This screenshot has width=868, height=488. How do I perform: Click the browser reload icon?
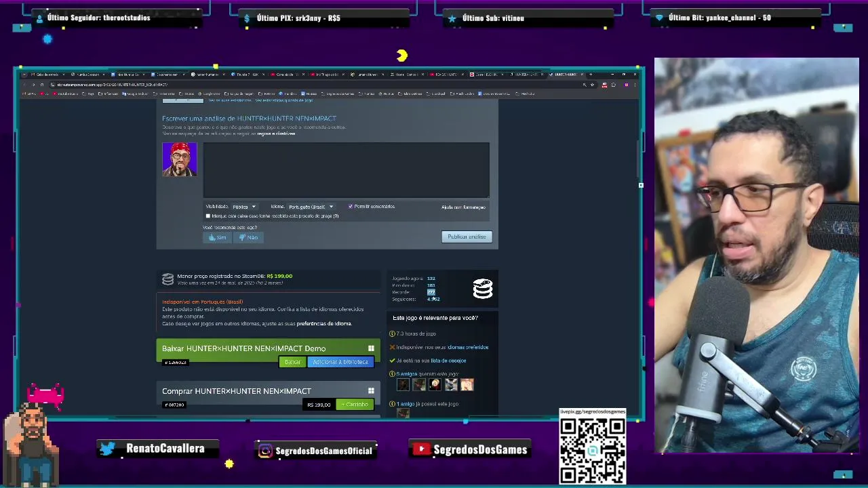[41, 85]
